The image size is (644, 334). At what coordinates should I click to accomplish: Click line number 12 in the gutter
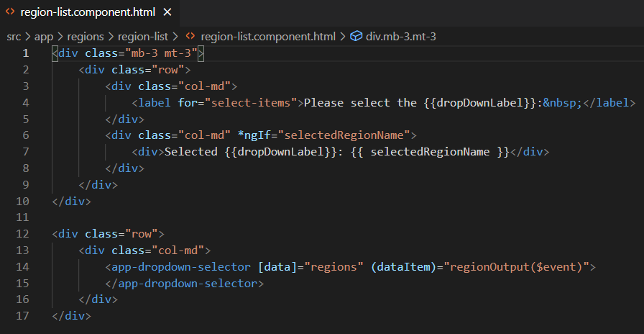point(23,234)
